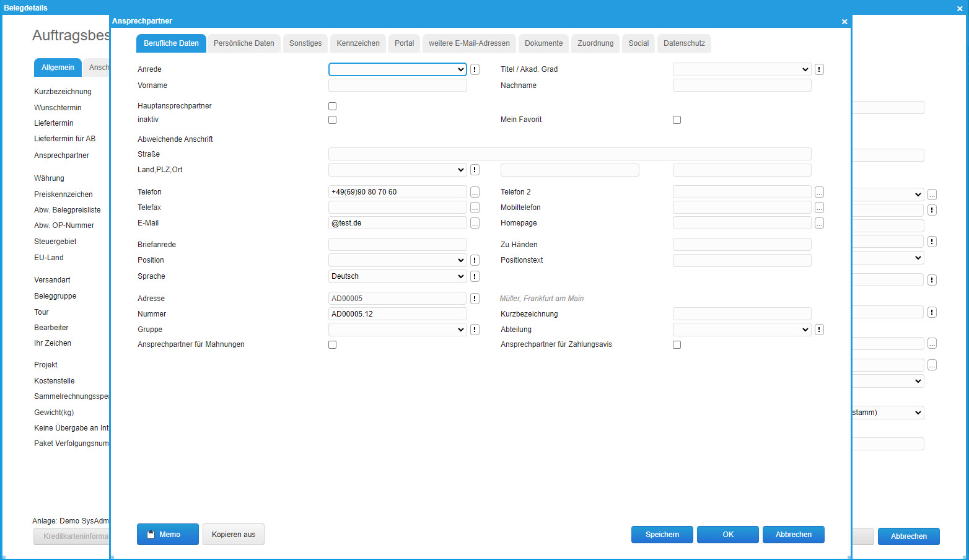Image resolution: width=969 pixels, height=560 pixels.
Task: Open the Memo button with clipboard icon
Action: coord(167,535)
